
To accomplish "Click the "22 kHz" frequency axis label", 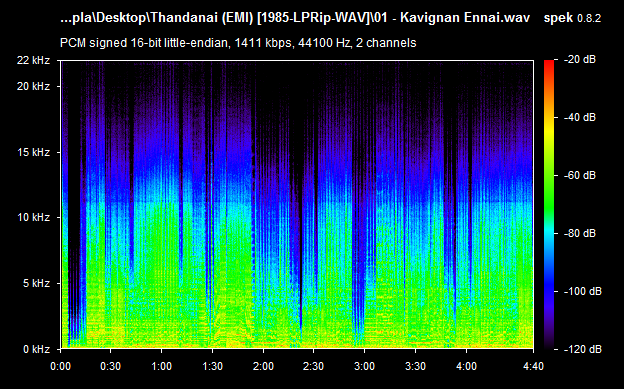I will tap(33, 61).
